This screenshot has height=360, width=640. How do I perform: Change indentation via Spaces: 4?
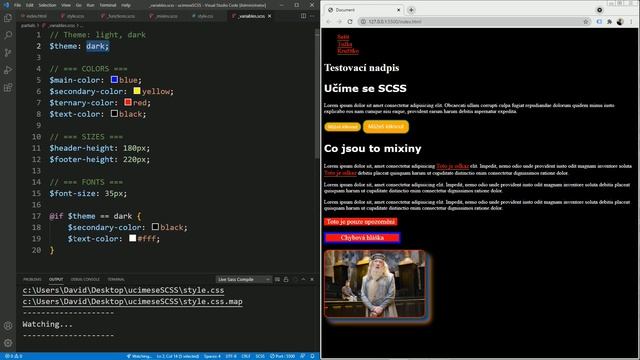(212, 356)
